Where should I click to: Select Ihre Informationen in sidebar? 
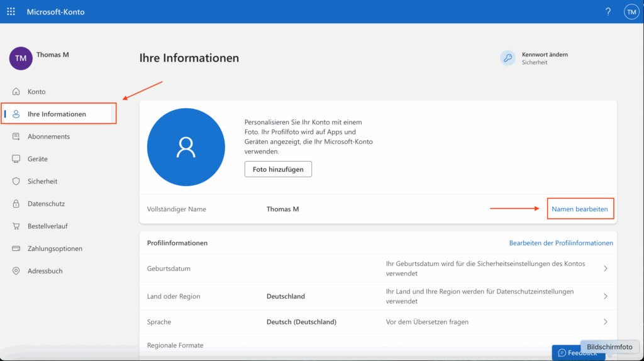[x=57, y=114]
